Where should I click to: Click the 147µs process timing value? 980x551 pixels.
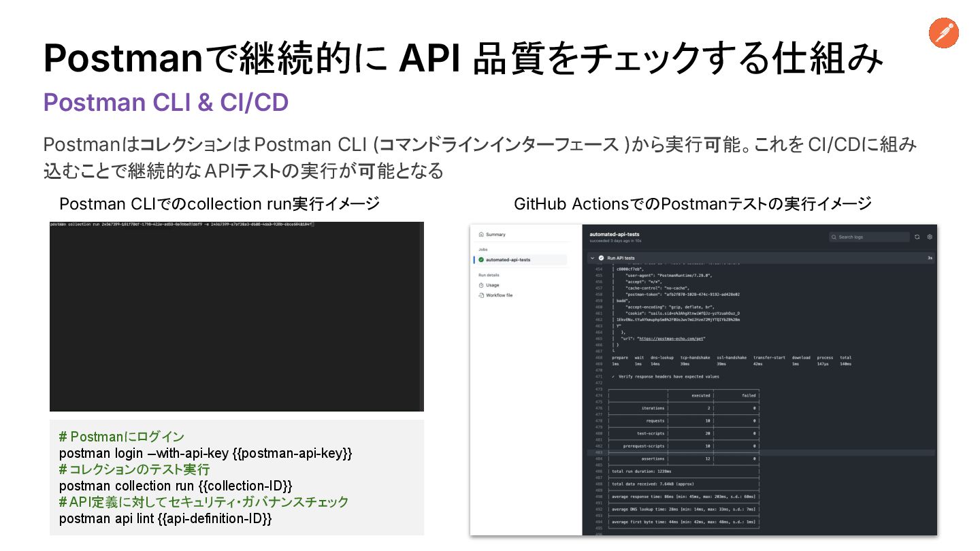822,364
